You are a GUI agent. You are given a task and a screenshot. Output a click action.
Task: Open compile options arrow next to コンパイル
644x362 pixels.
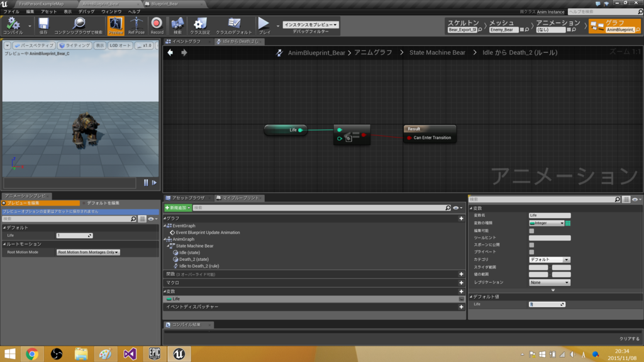pos(30,26)
